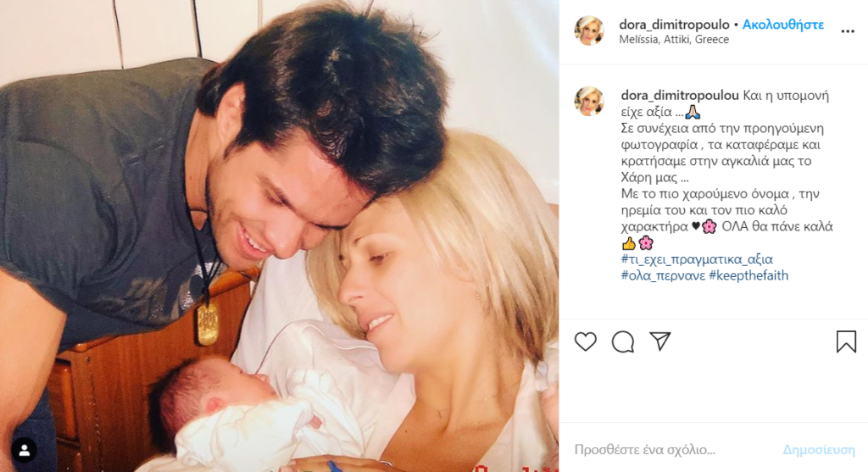Submit comment with Δημοσίευση button
The image size is (868, 472).
(819, 450)
